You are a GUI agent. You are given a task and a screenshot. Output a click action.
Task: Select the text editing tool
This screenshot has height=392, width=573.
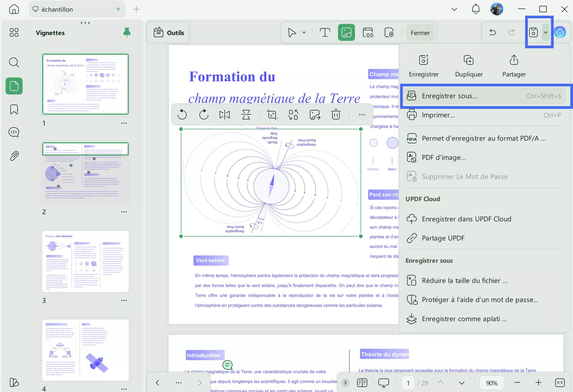325,33
